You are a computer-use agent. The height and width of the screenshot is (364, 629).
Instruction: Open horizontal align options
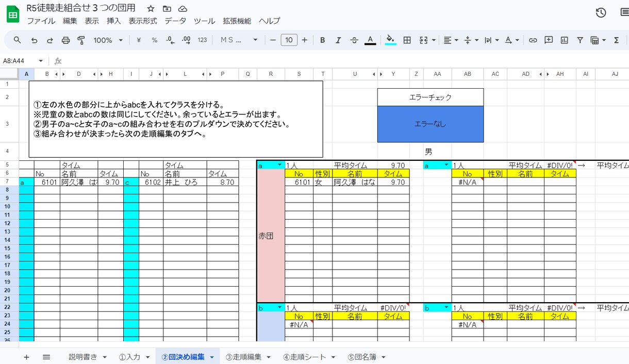[x=451, y=40]
